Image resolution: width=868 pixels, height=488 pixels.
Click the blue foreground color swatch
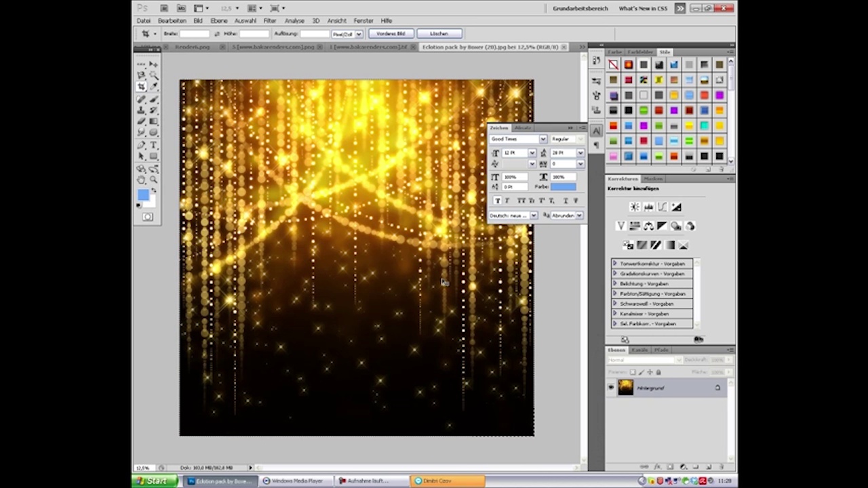pyautogui.click(x=142, y=195)
